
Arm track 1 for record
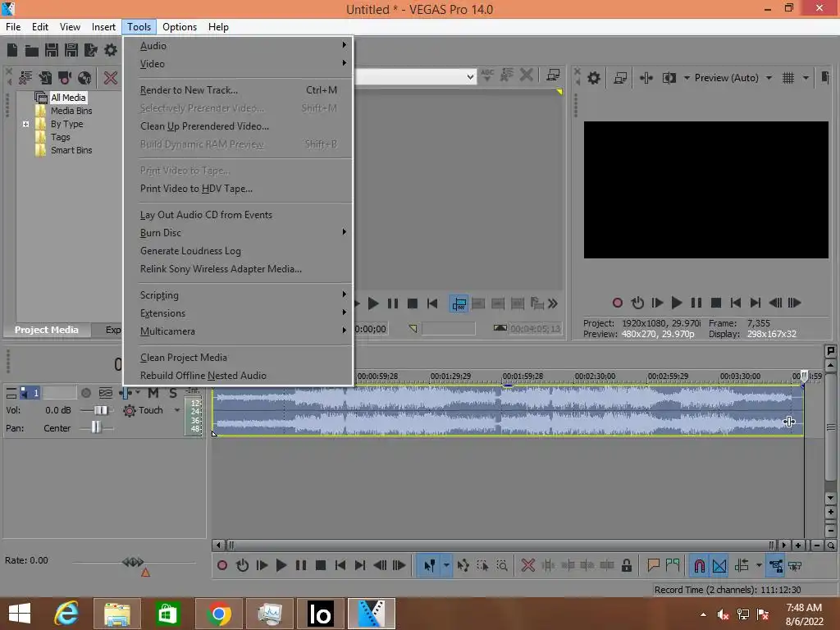(x=85, y=393)
